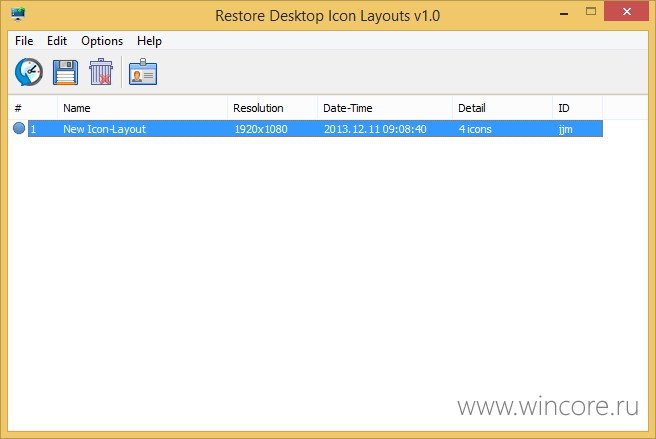Open the File menu
Viewport: 656px width, 439px height.
click(x=24, y=41)
